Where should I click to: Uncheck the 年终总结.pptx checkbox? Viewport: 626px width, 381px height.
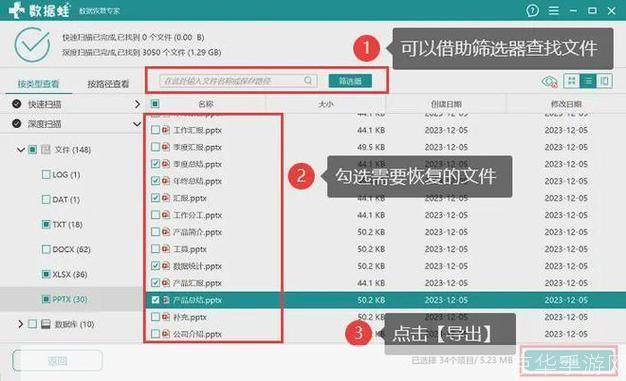(x=155, y=181)
